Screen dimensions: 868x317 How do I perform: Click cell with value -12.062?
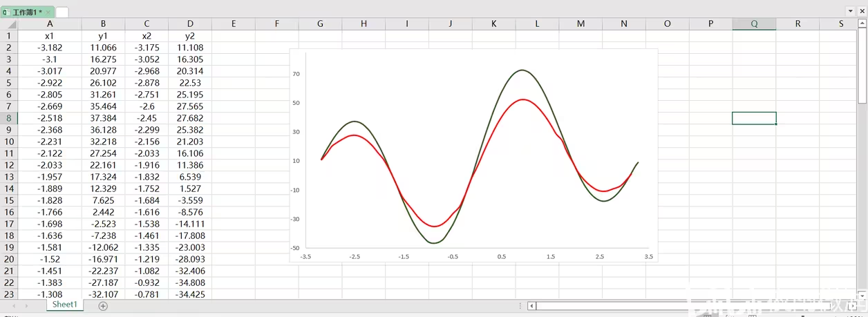(103, 247)
